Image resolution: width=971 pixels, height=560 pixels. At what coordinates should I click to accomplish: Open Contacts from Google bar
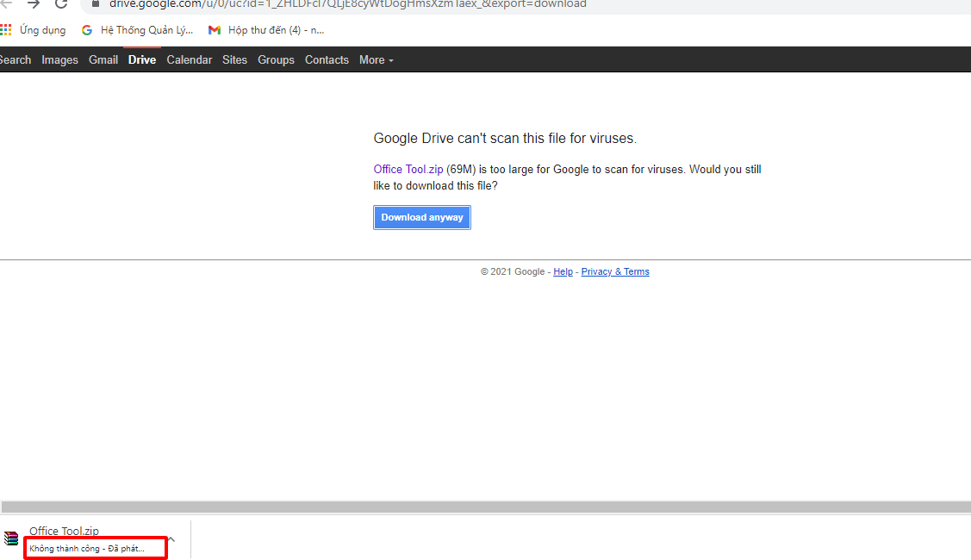point(327,60)
